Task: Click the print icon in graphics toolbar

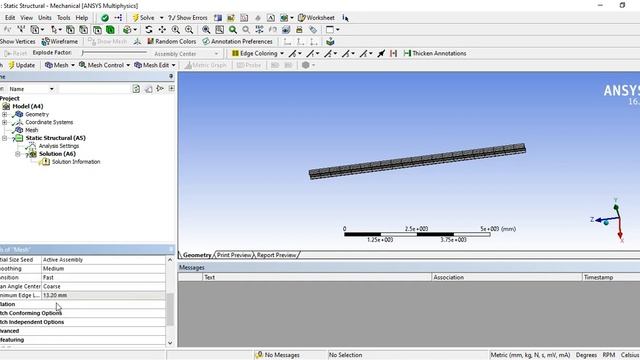Action: [299, 30]
